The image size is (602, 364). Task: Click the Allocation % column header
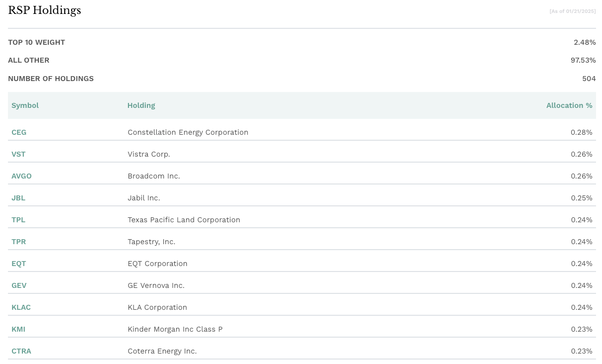[569, 105]
